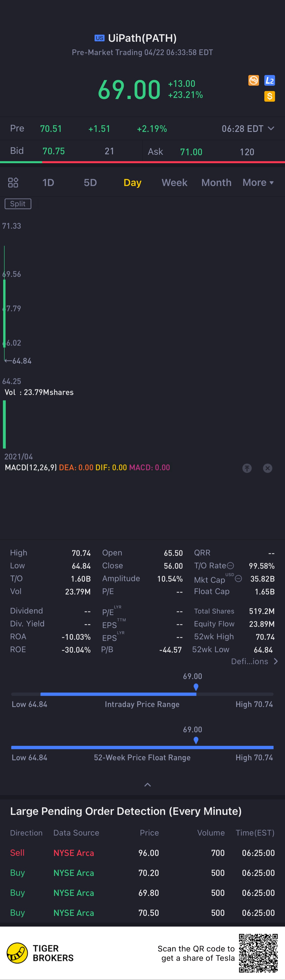Image resolution: width=285 pixels, height=980 pixels.
Task: Open the More timeframe dropdown
Action: 258,183
